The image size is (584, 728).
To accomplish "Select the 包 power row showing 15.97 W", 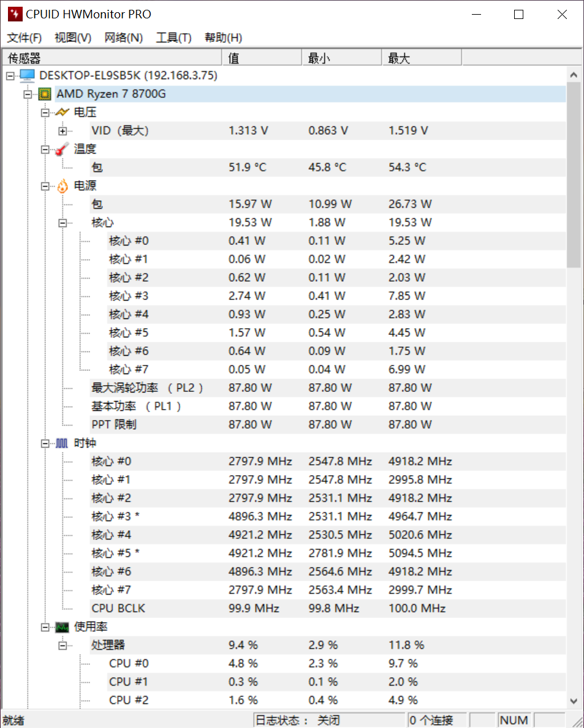I will click(328, 205).
